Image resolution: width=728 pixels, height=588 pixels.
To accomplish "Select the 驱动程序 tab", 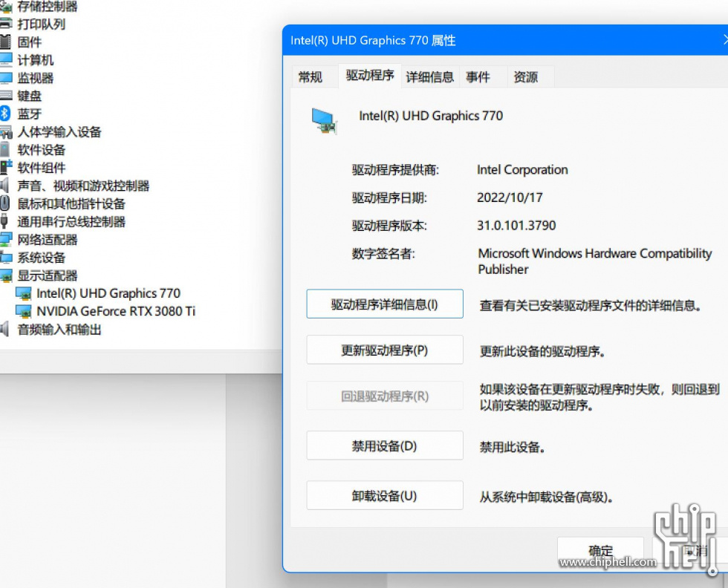I will (x=370, y=75).
